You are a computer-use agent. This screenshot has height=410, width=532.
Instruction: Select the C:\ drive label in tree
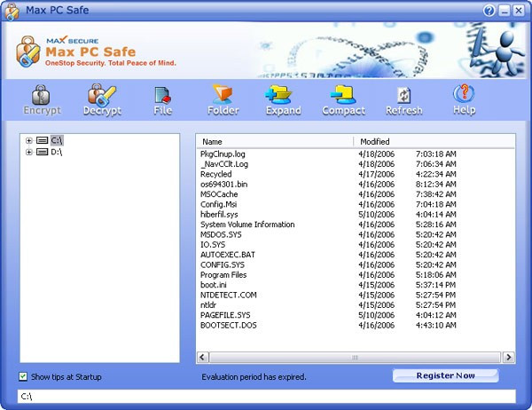pyautogui.click(x=57, y=140)
